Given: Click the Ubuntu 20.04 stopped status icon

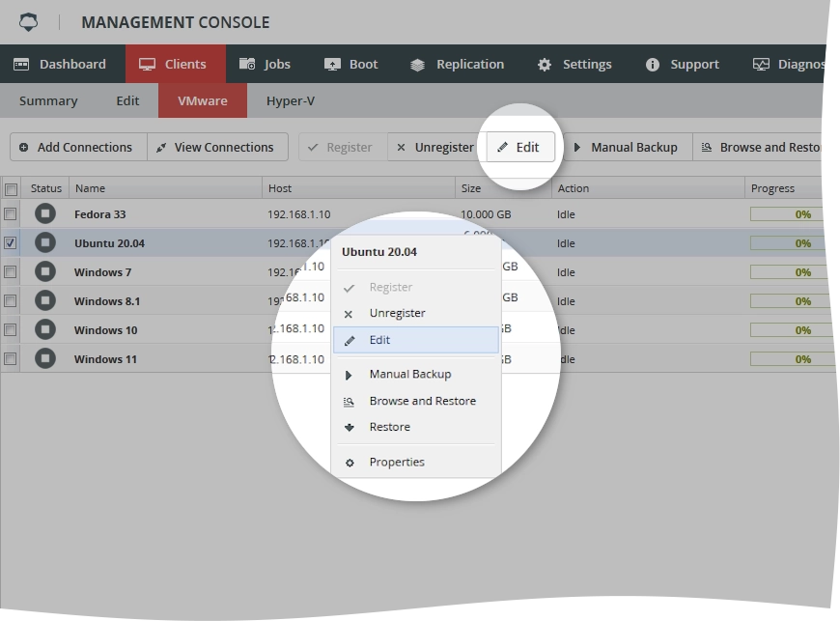Looking at the screenshot, I should pyautogui.click(x=45, y=242).
